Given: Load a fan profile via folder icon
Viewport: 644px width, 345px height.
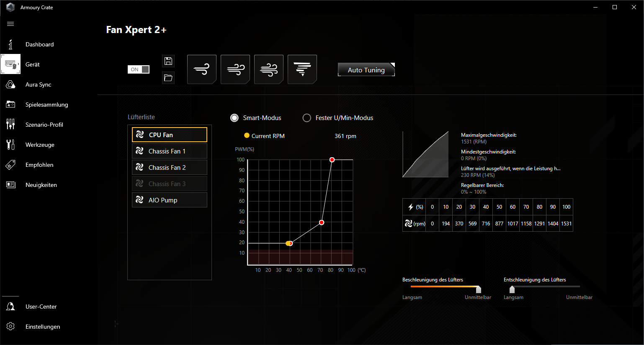Looking at the screenshot, I should 168,78.
